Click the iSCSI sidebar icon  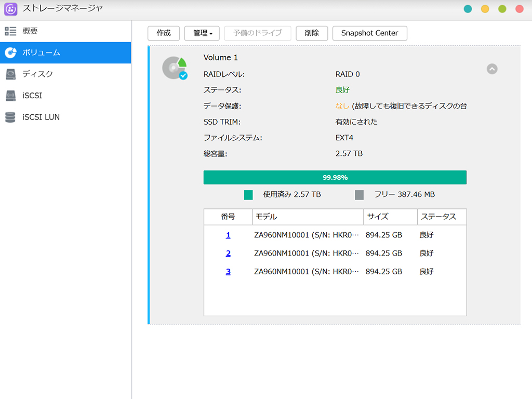[x=10, y=96]
